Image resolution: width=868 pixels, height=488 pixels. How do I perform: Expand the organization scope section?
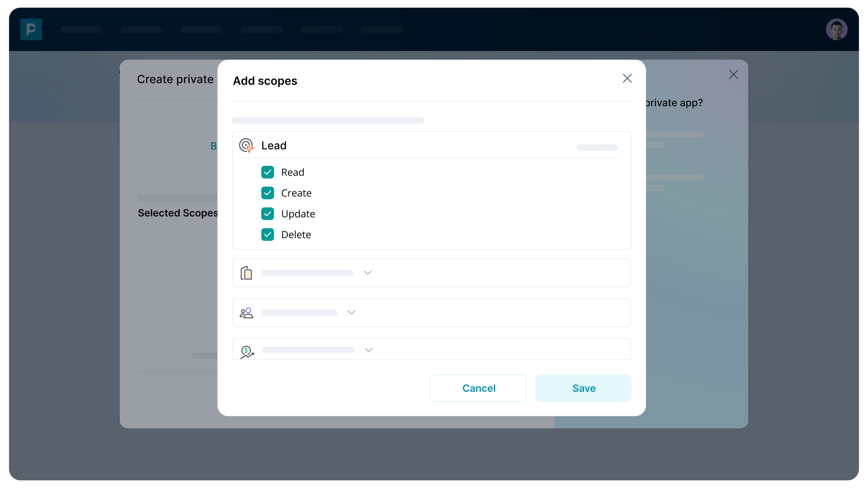(x=368, y=273)
